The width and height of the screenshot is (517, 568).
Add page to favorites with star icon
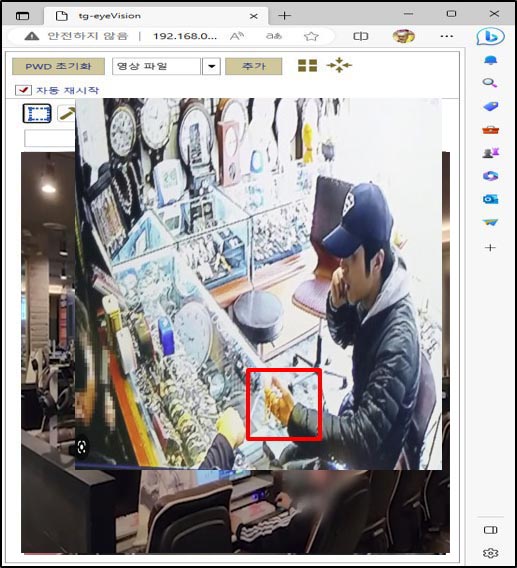(311, 36)
